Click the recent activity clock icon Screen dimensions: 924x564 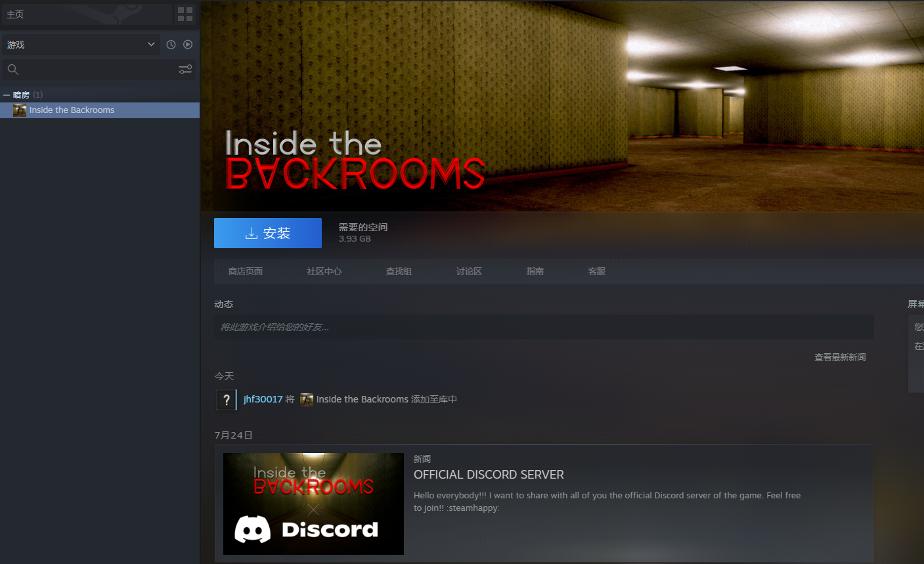[171, 45]
